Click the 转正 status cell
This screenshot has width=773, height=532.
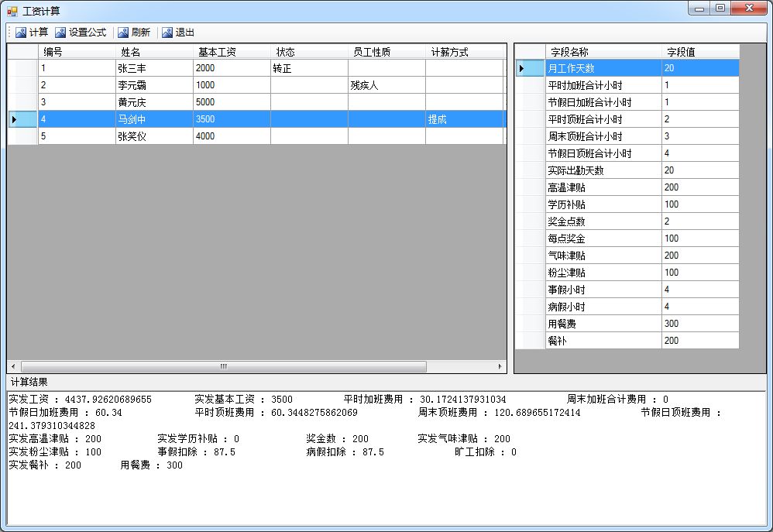point(309,68)
